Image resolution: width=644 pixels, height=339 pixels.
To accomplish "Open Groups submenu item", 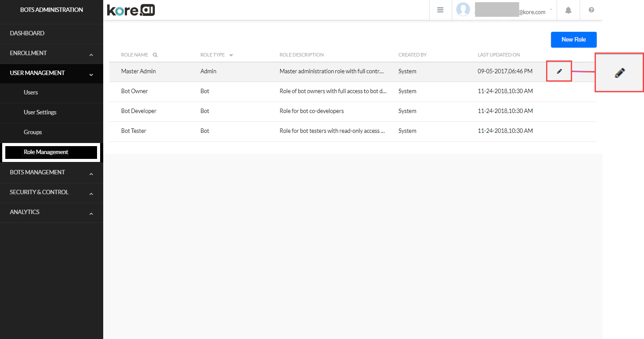I will (33, 132).
